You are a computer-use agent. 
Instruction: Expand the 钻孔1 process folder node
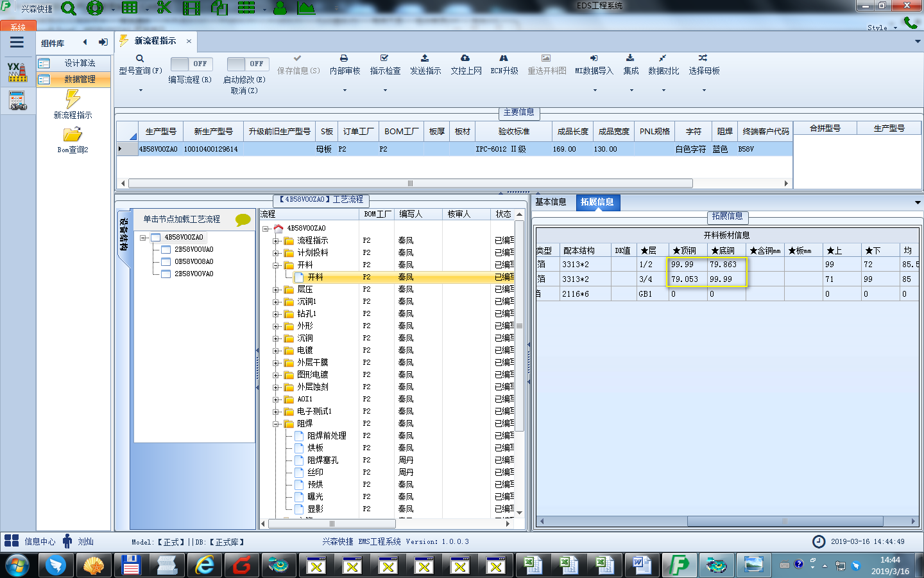[276, 314]
